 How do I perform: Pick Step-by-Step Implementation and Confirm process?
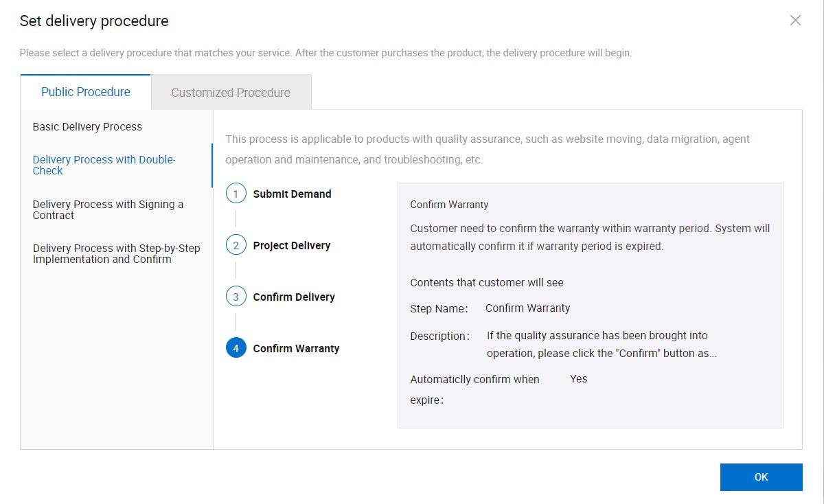coord(116,253)
